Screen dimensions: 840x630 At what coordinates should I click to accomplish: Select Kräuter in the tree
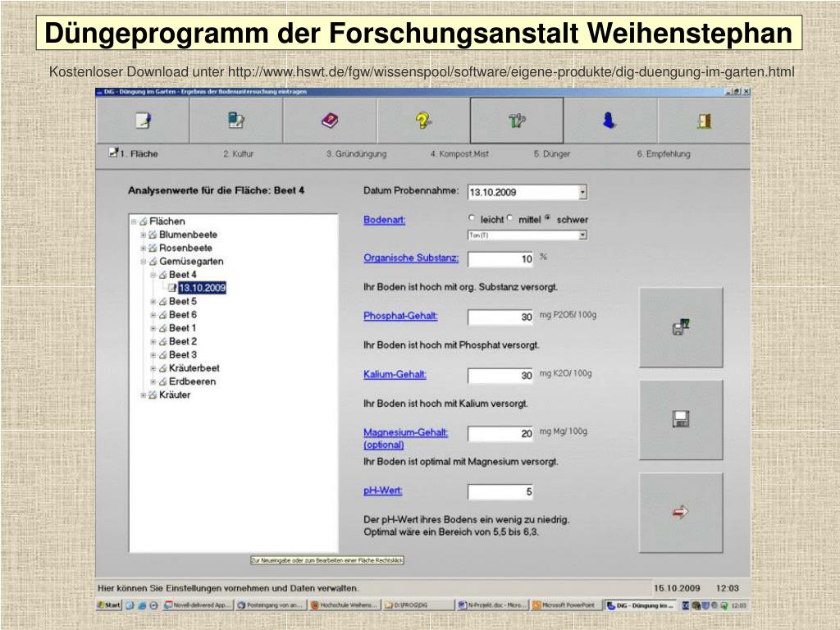pos(175,395)
